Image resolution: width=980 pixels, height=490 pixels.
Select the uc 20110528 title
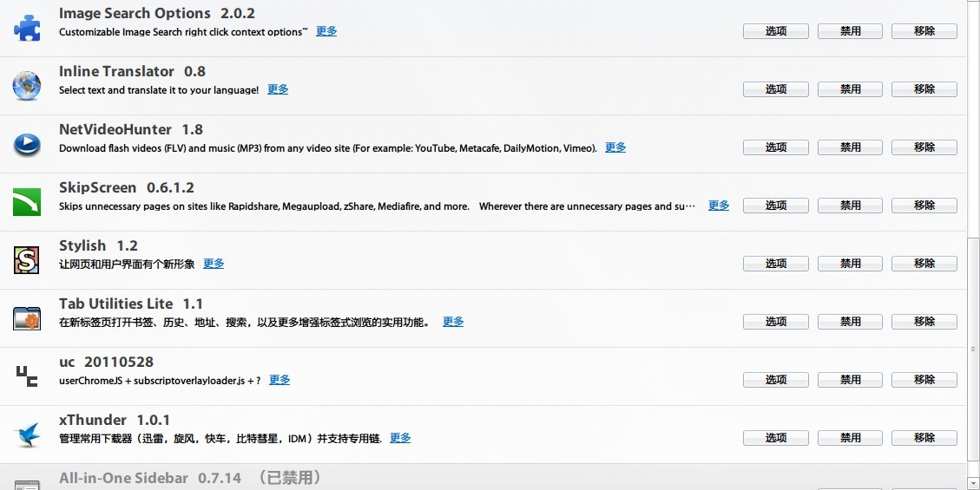tap(106, 362)
